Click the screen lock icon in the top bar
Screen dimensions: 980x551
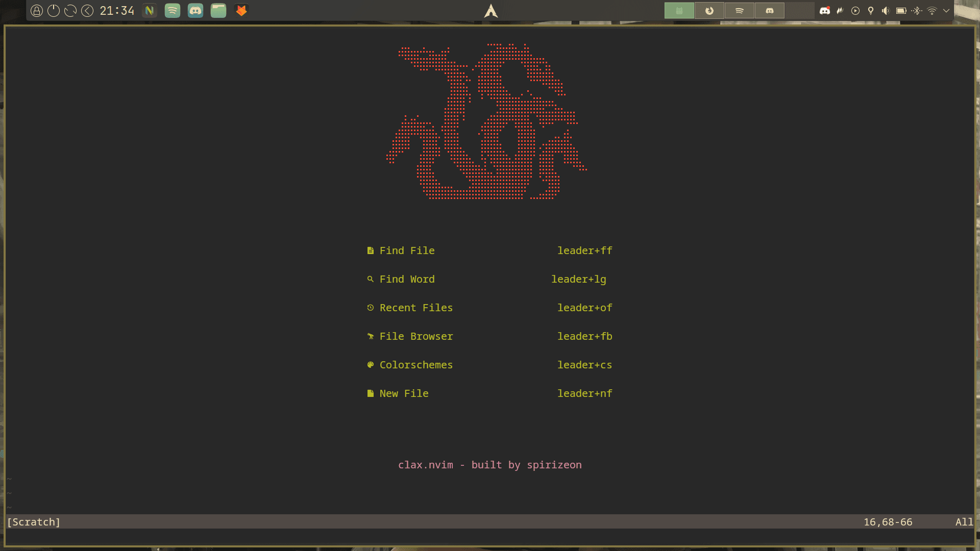pos(37,10)
